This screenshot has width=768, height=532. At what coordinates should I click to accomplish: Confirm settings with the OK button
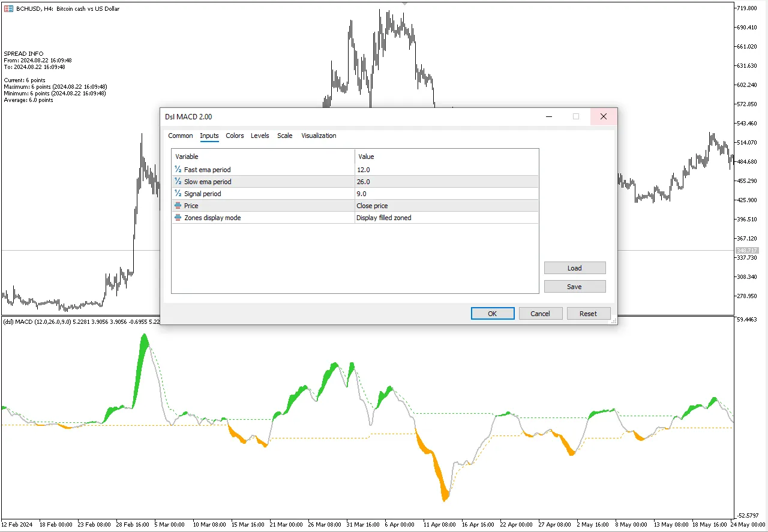493,314
